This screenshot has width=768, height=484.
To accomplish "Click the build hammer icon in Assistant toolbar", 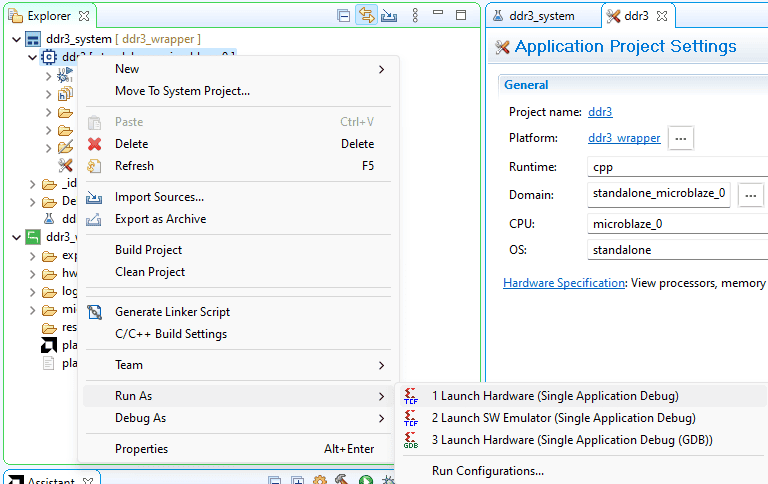I will [342, 481].
